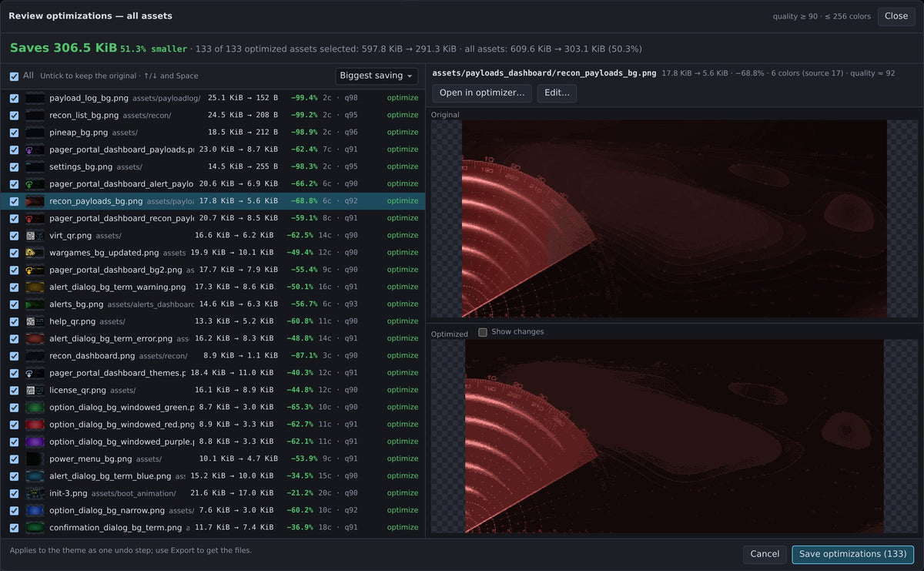Click the wargames_bg_updated.png thumbnail icon

[x=35, y=253]
